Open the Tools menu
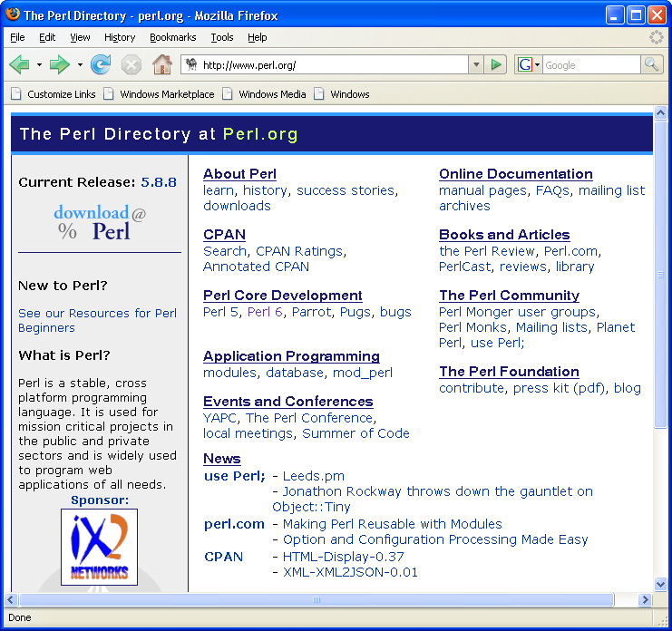 (222, 37)
